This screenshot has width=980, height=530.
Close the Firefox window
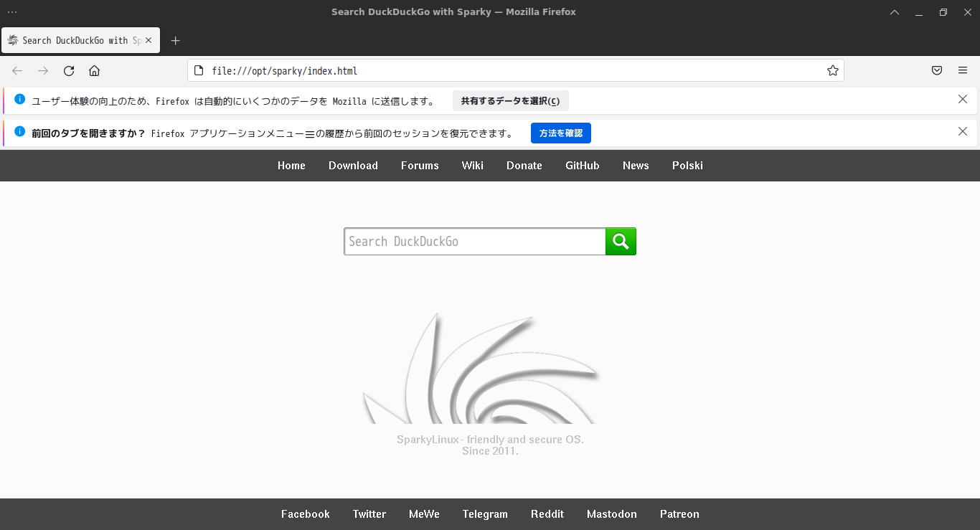tap(967, 12)
